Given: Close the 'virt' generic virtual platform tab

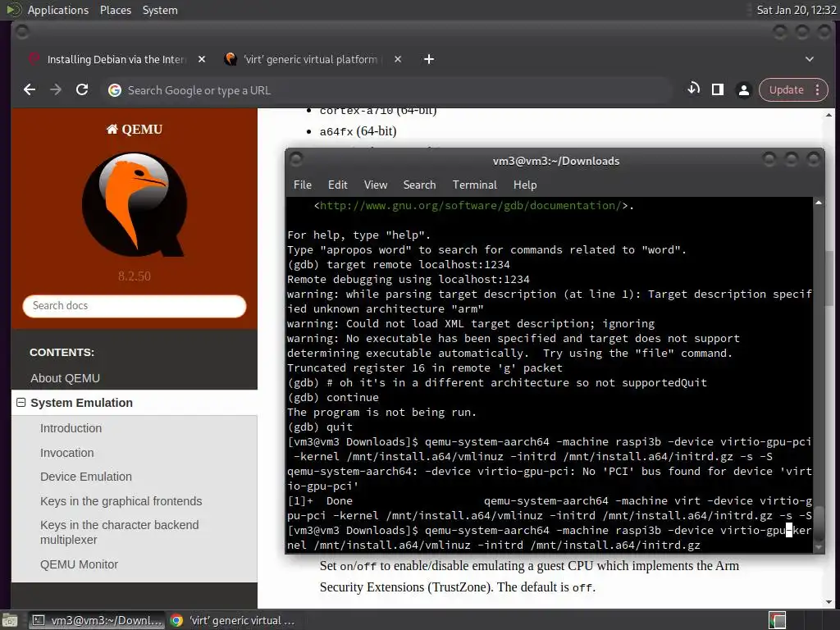Looking at the screenshot, I should 398,59.
